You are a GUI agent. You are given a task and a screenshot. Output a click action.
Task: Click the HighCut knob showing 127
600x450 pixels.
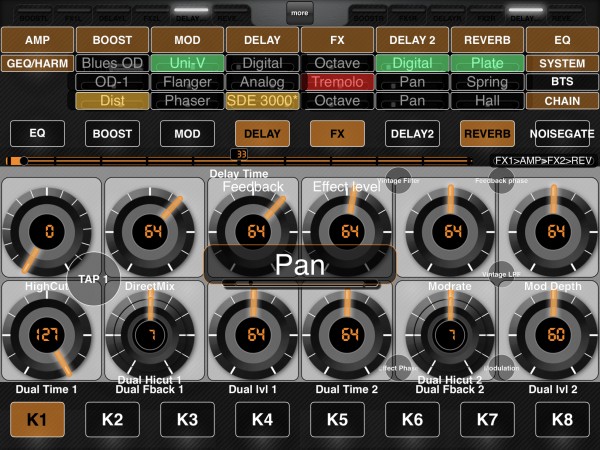(47, 335)
